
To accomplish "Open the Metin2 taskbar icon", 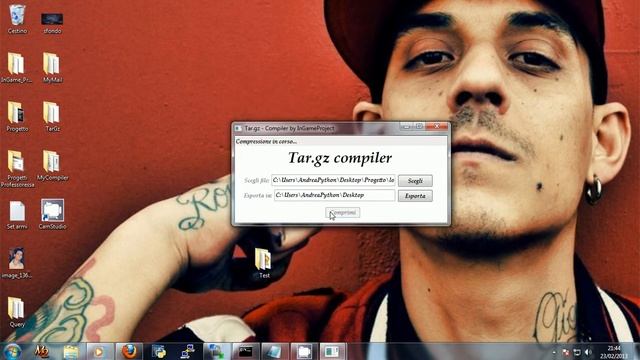I will click(42, 351).
